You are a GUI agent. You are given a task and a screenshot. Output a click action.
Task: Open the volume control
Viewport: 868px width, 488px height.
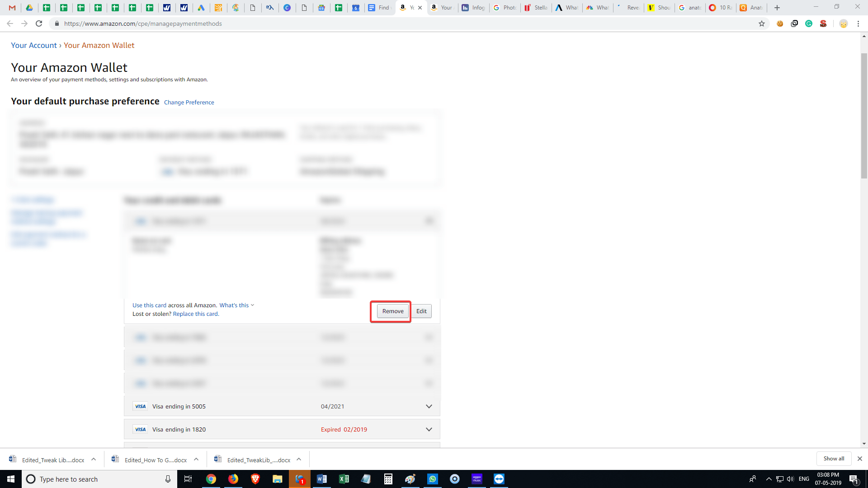pos(791,479)
